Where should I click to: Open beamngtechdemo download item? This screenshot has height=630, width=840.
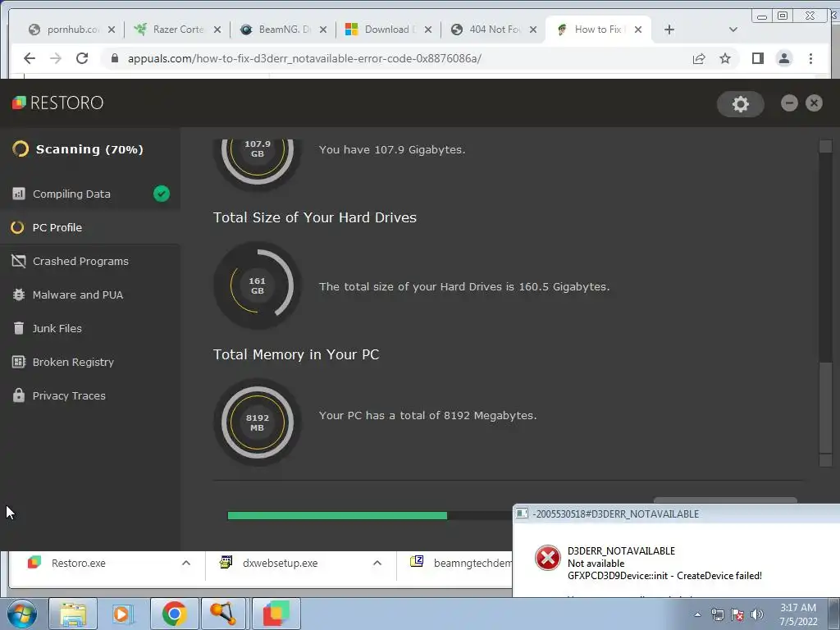(x=461, y=563)
